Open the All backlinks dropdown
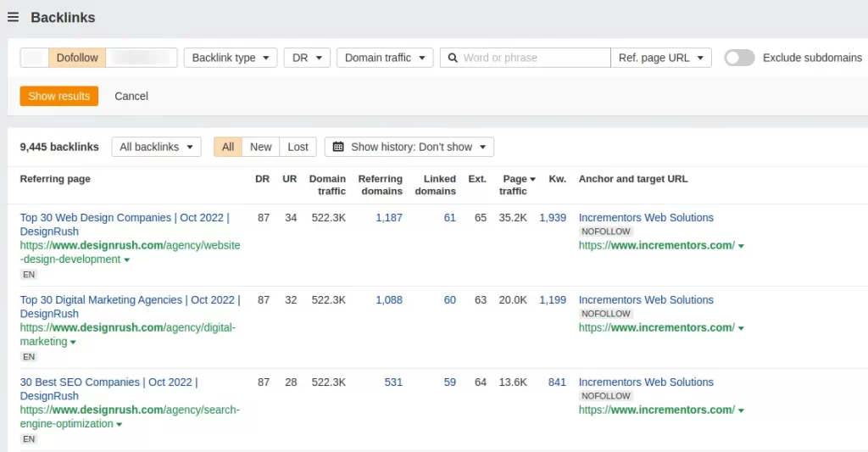868x452 pixels. [156, 147]
